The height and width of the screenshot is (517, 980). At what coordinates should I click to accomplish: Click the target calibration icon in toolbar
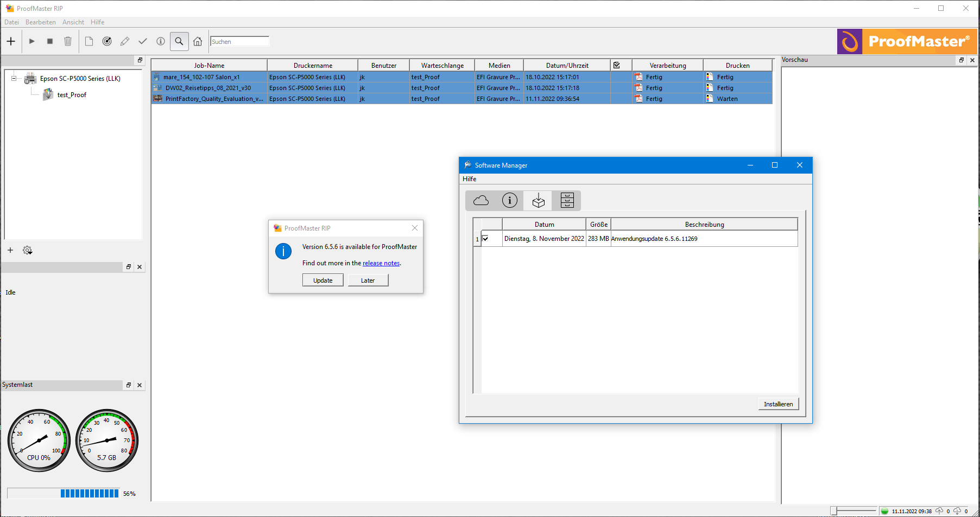click(x=107, y=41)
